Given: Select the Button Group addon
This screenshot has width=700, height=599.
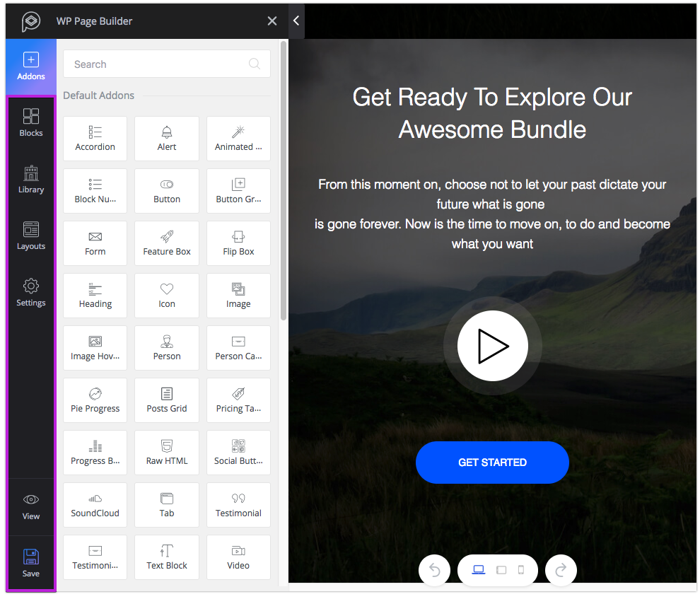Looking at the screenshot, I should [x=238, y=191].
